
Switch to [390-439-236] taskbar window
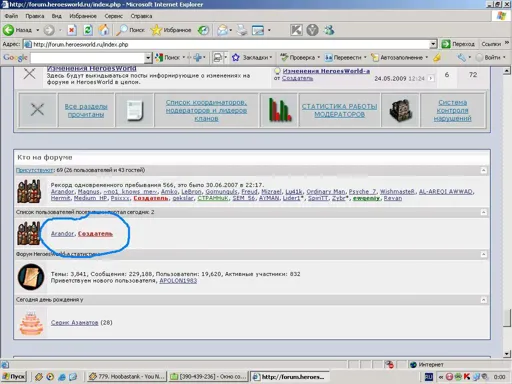pyautogui.click(x=208, y=377)
